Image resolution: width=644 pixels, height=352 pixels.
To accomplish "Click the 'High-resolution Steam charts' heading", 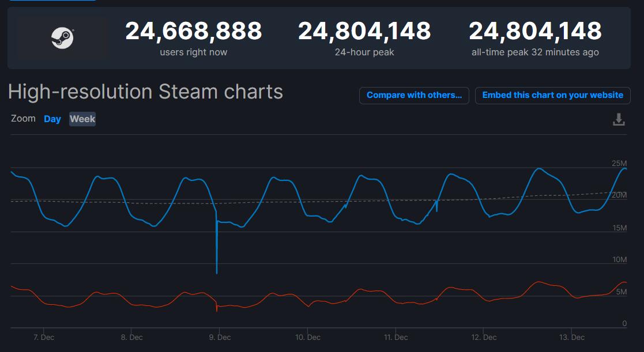I will [x=145, y=92].
